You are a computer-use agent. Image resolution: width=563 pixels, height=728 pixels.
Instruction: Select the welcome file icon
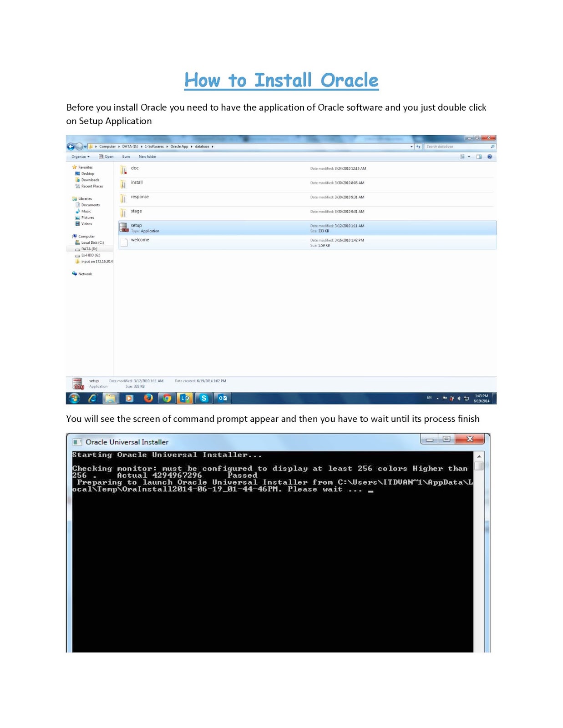click(x=124, y=242)
